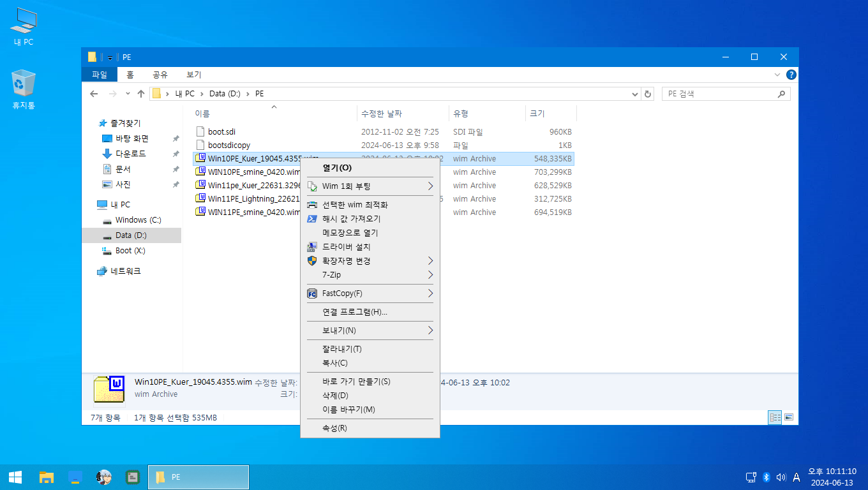Select the 휴지통 recycle bin desktop icon
This screenshot has height=490, width=868.
[x=23, y=90]
